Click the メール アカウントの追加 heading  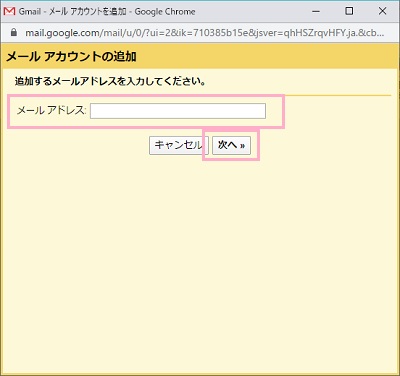point(71,56)
